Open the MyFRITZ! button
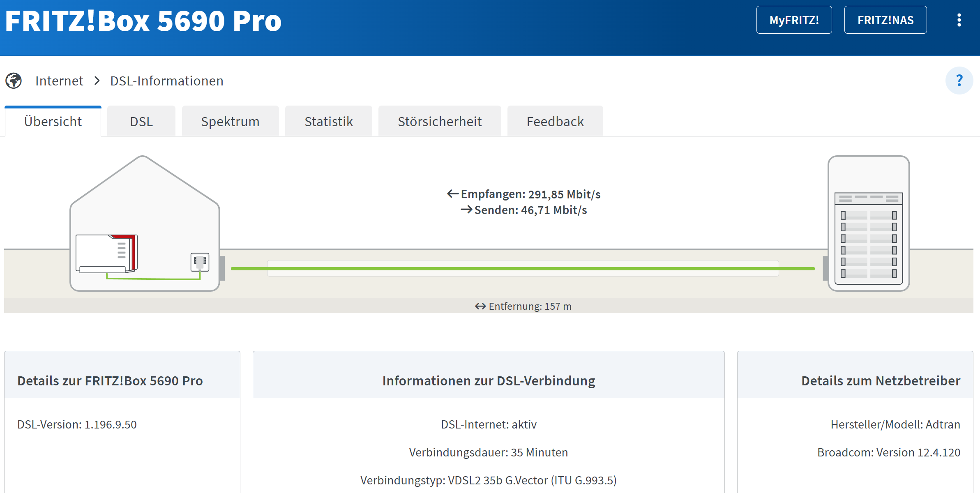Image resolution: width=980 pixels, height=493 pixels. click(794, 20)
